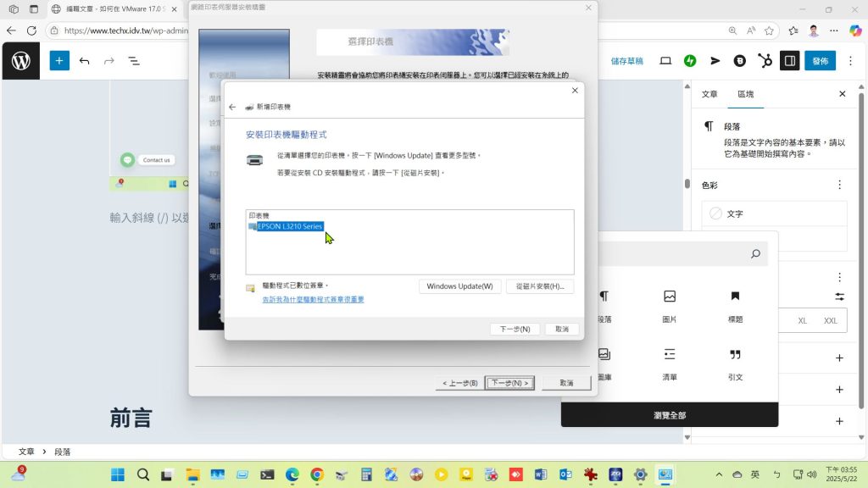Image resolution: width=868 pixels, height=488 pixels.
Task: Show hidden system tray icons chevron
Action: (x=720, y=474)
